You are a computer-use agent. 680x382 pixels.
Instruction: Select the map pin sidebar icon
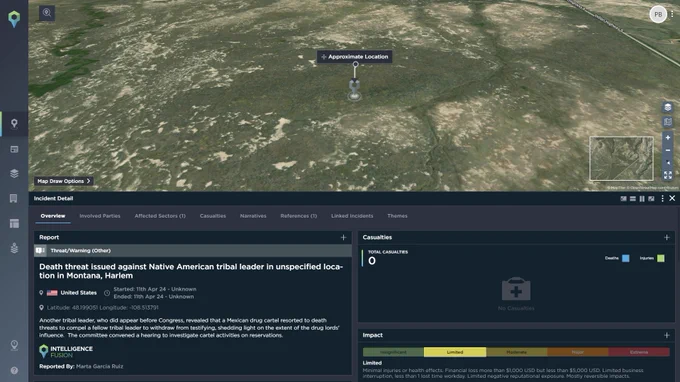pyautogui.click(x=14, y=124)
